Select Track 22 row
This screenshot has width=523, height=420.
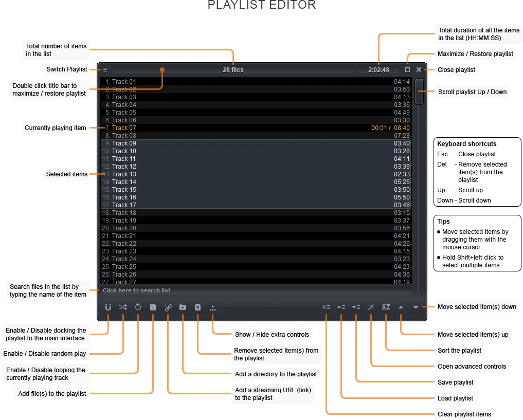tap(256, 244)
